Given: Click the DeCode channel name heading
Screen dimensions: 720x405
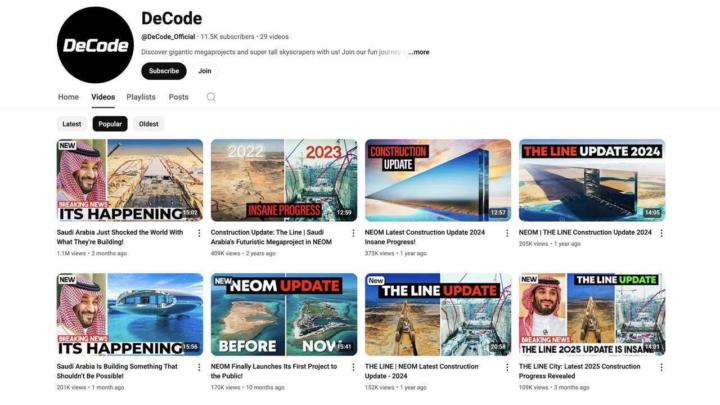Looking at the screenshot, I should pyautogui.click(x=172, y=18).
